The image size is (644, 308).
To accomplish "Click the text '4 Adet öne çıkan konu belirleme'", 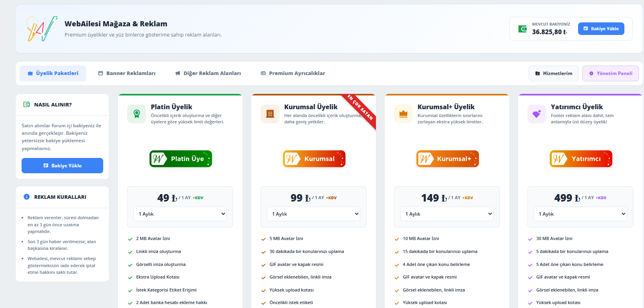I will coord(436,264).
